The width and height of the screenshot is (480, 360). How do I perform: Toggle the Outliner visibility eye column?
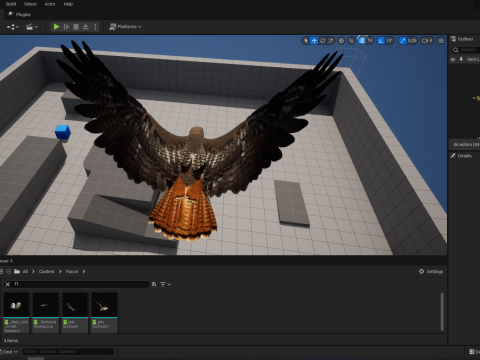pyautogui.click(x=453, y=59)
